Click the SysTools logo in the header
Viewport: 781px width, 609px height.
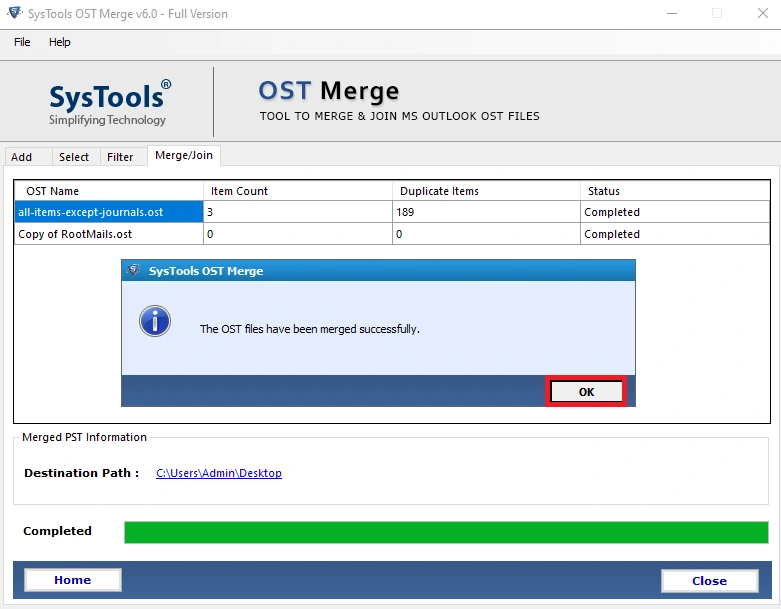pyautogui.click(x=110, y=102)
